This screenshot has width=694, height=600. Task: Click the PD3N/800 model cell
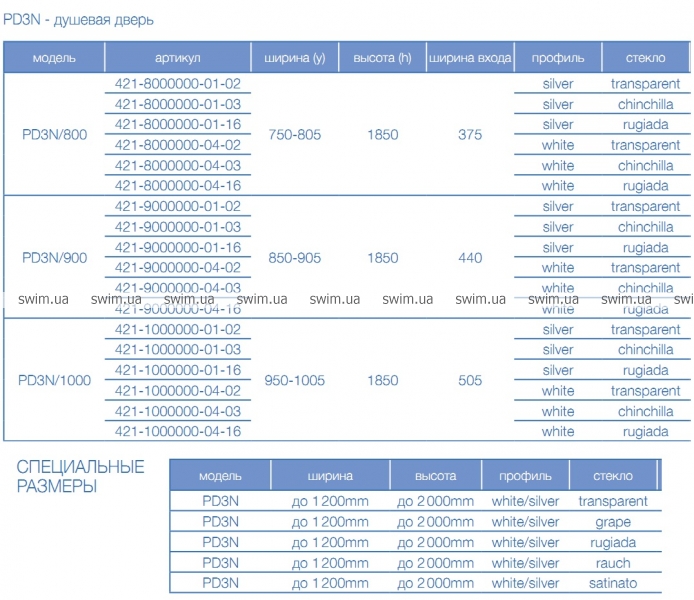(54, 135)
